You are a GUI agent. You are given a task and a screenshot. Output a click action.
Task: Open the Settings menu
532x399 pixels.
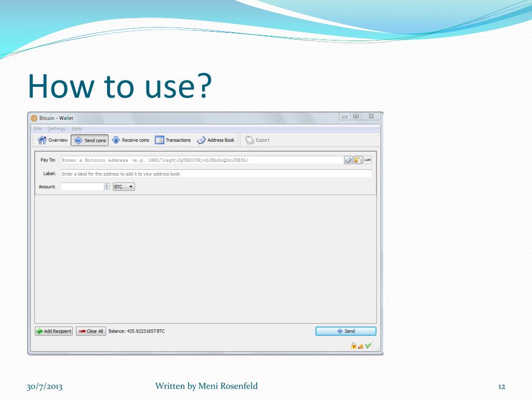pos(56,129)
